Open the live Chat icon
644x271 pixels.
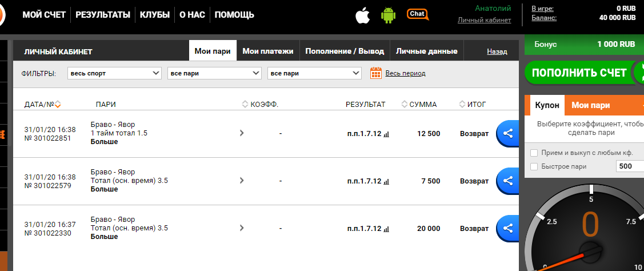[418, 14]
